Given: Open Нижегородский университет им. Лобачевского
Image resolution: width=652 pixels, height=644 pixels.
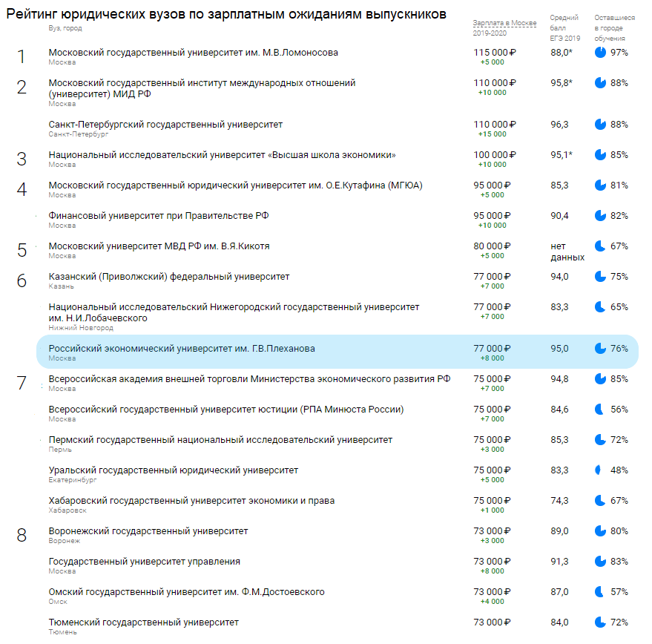Looking at the screenshot, I should (x=234, y=312).
